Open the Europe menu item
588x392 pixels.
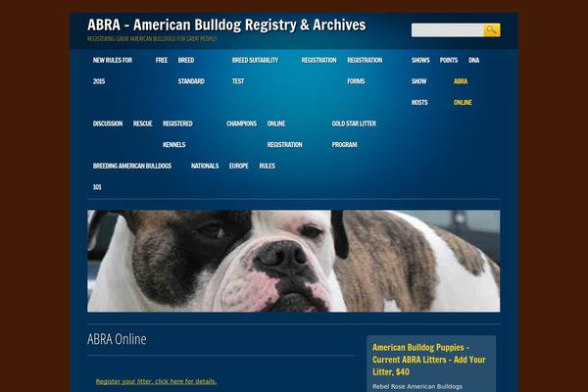[239, 166]
